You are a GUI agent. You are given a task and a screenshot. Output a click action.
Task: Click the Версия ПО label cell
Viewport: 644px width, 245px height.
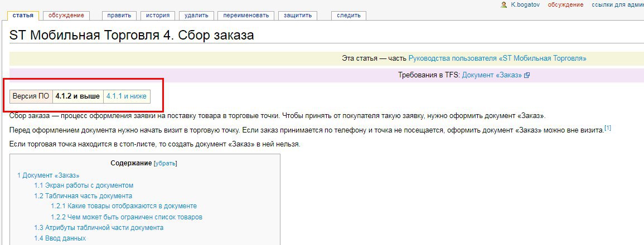coord(31,96)
